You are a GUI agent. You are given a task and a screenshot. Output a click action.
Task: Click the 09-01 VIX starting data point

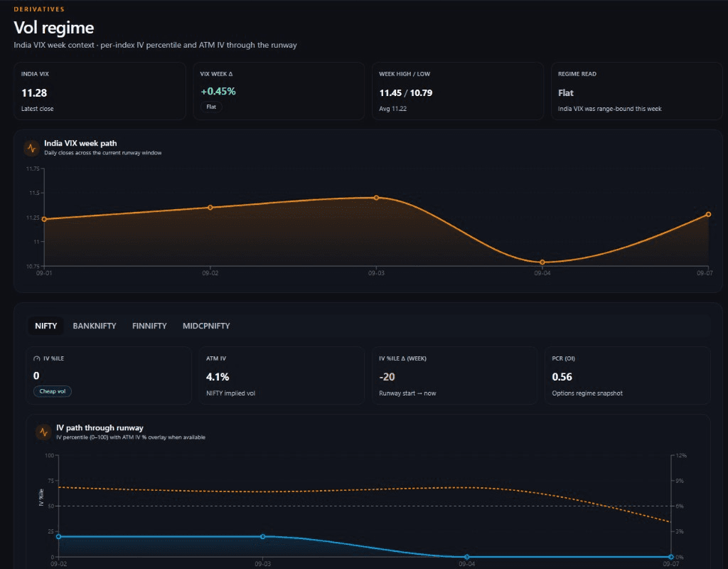pos(44,219)
